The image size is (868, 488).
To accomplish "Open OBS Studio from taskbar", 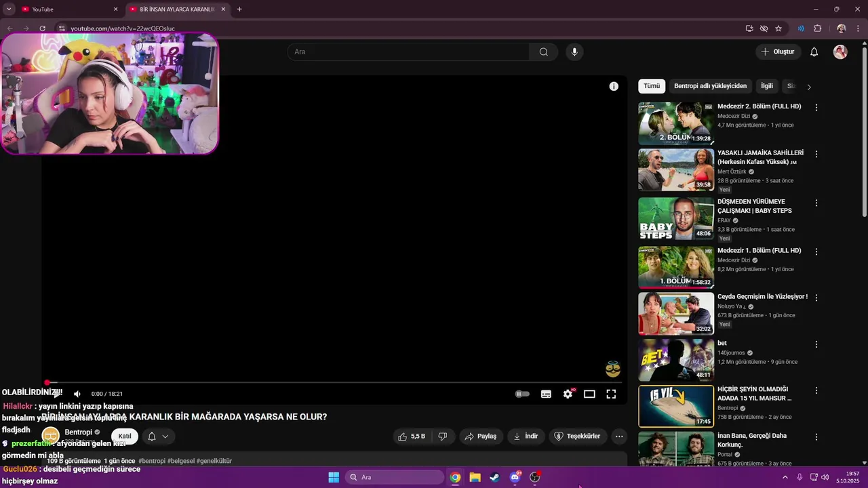I will click(535, 477).
